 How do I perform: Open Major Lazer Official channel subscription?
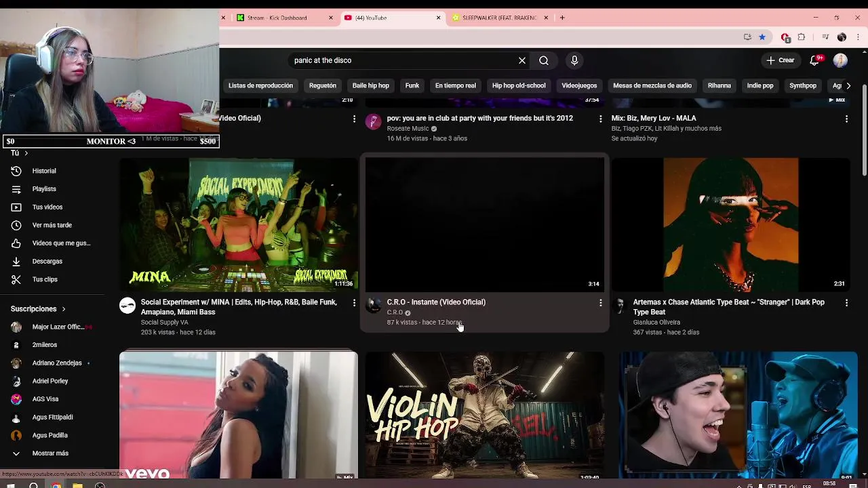[58, 327]
